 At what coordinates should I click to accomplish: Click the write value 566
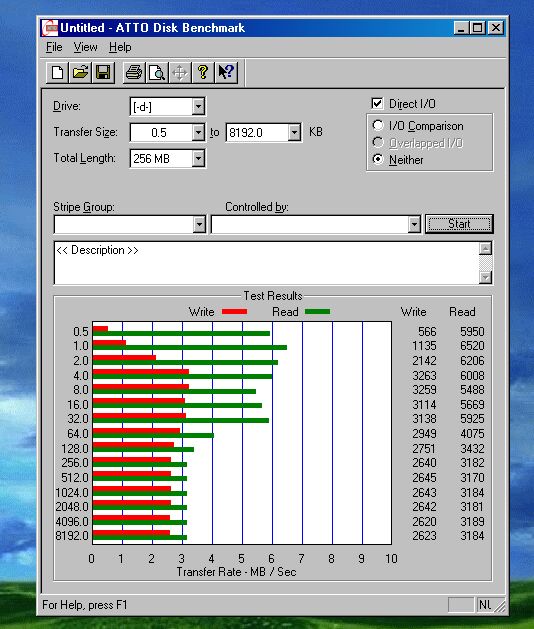tap(427, 332)
